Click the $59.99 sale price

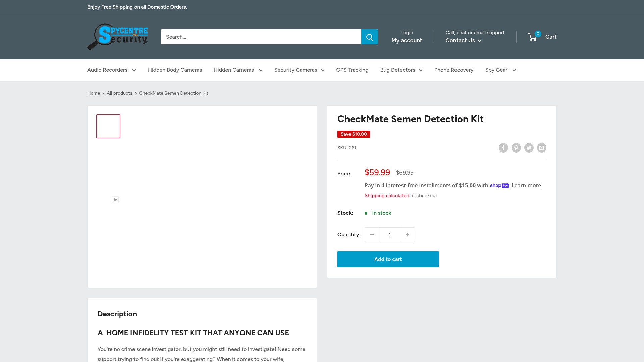[377, 173]
